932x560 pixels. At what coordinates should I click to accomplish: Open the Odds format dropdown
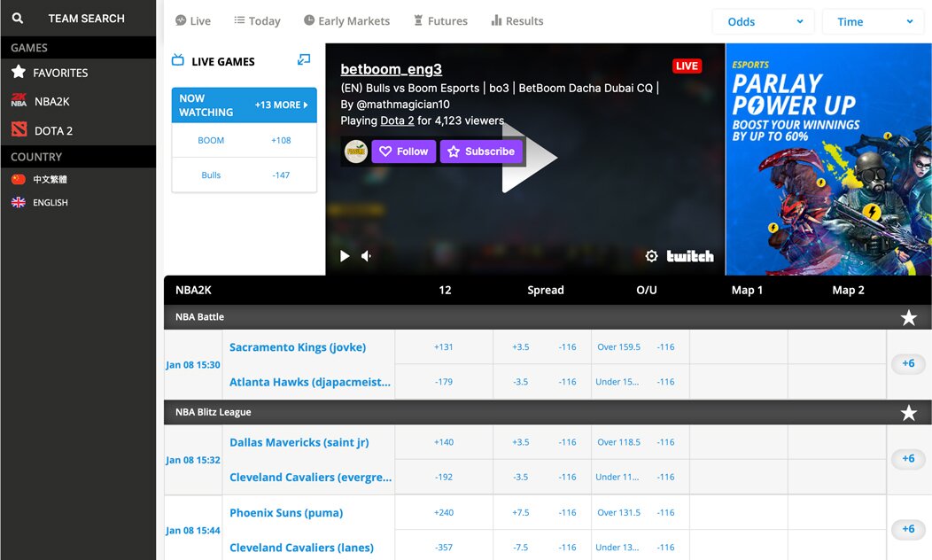763,22
